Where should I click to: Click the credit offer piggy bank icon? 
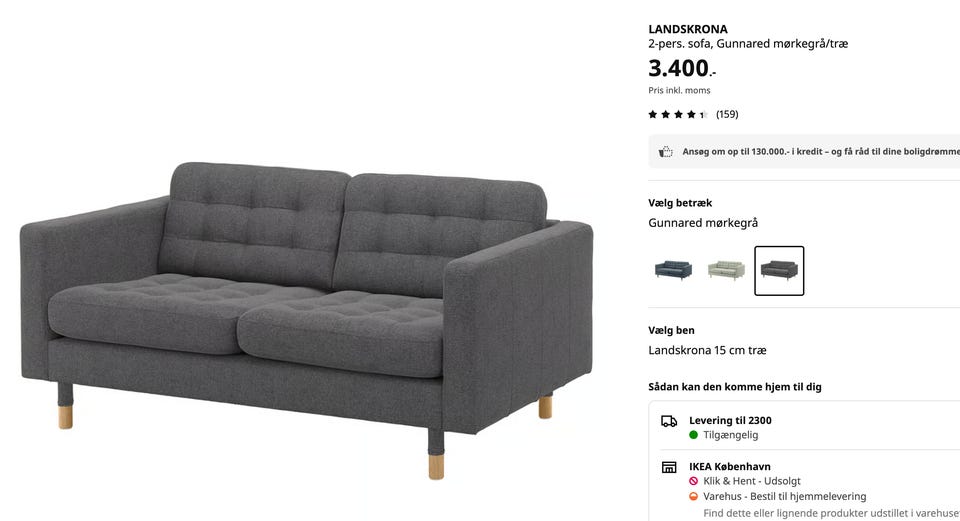point(666,152)
